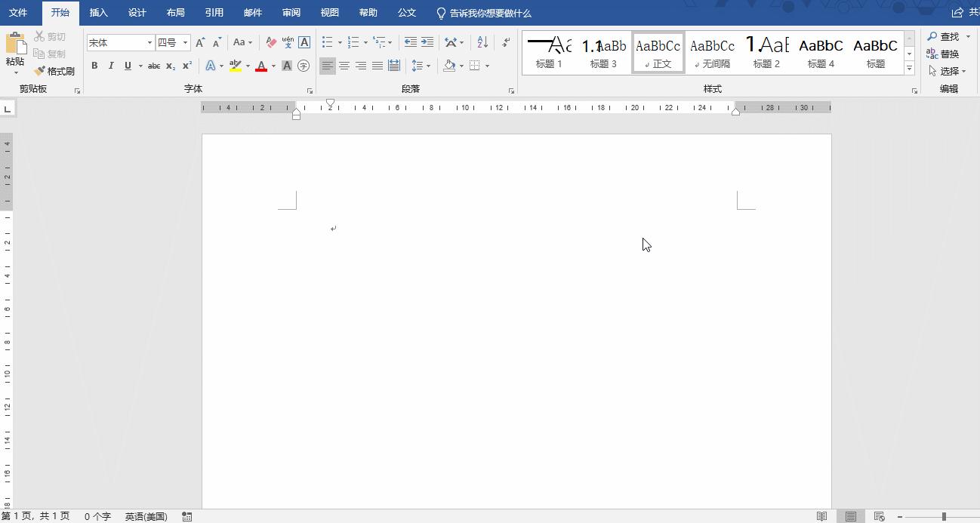
Task: Toggle bold formatting
Action: tap(94, 66)
